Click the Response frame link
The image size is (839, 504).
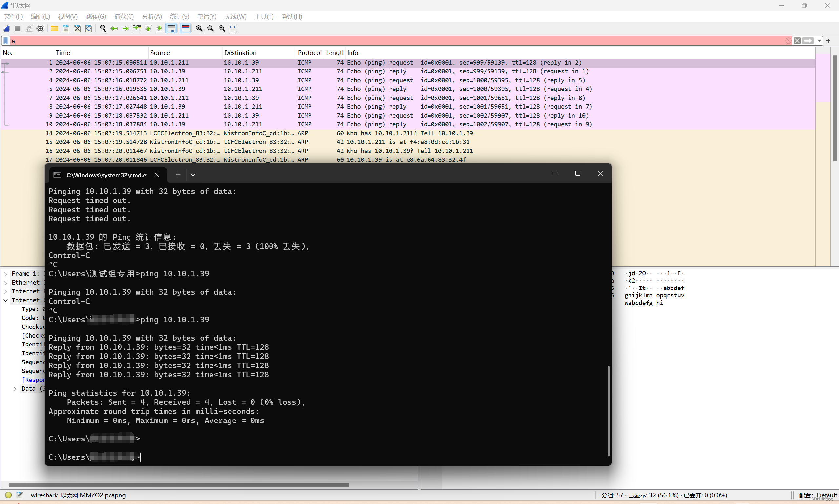[x=33, y=380]
